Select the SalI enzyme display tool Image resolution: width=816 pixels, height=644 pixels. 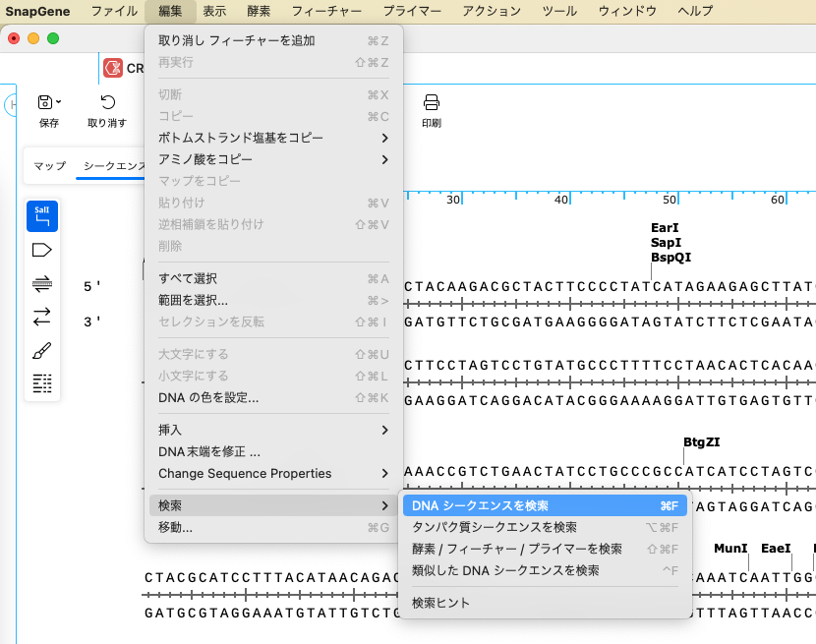coord(40,215)
